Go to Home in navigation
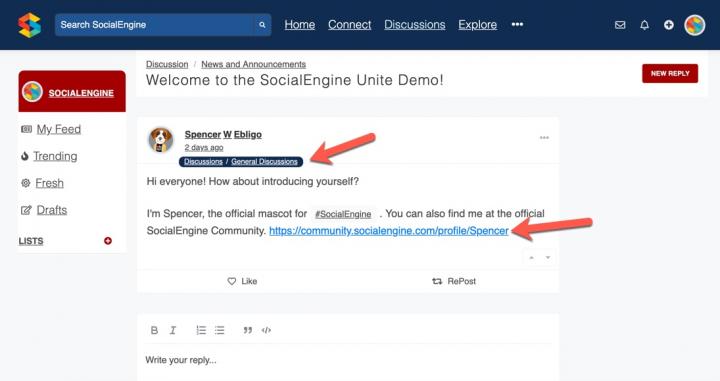 coord(299,25)
